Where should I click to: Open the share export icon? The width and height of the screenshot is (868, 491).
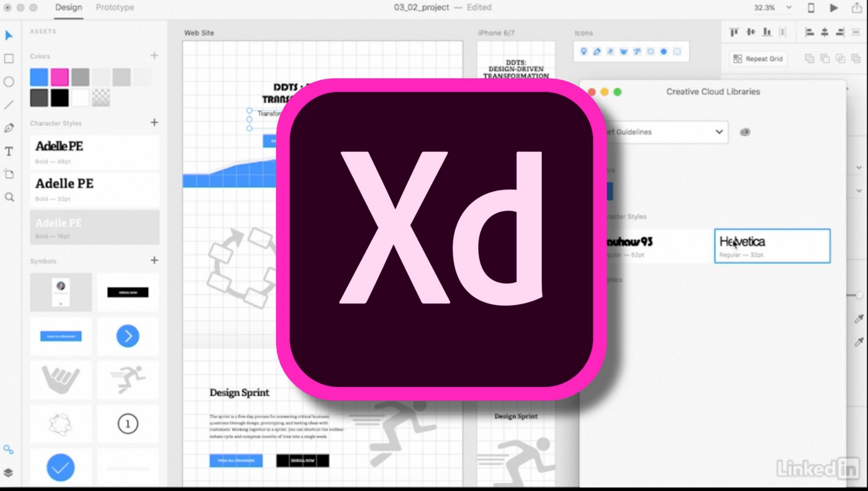857,7
